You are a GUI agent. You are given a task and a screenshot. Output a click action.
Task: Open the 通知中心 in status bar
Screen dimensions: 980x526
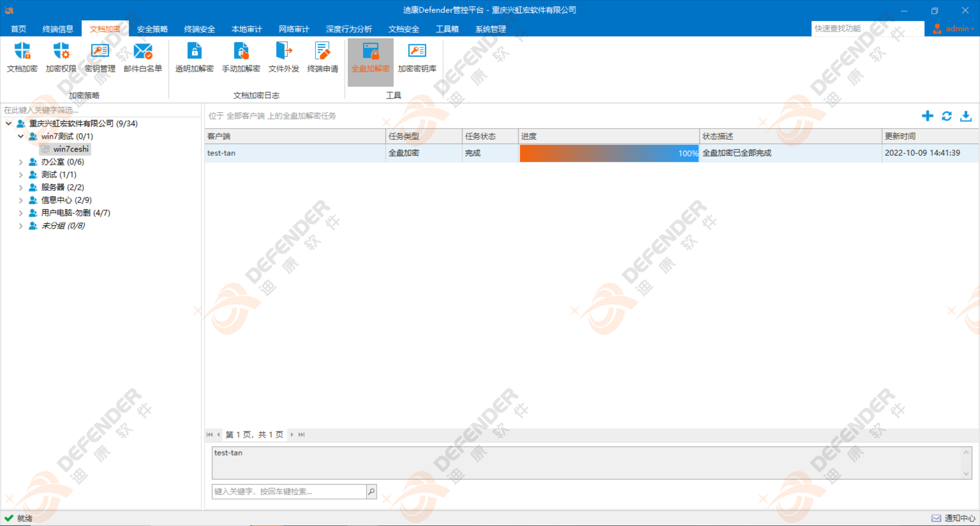tap(953, 518)
